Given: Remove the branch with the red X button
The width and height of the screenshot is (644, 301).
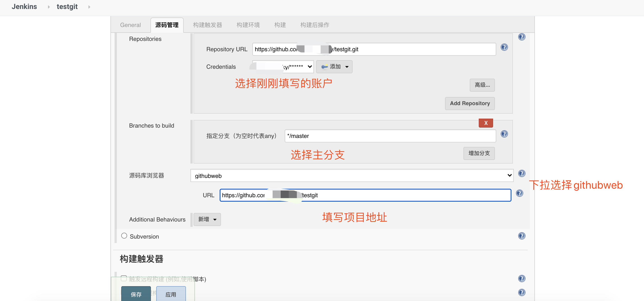Looking at the screenshot, I should 485,123.
